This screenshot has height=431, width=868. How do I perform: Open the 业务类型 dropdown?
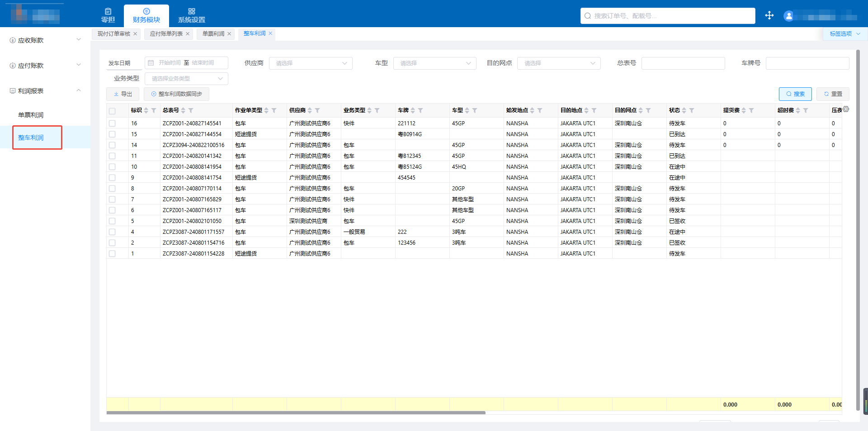(x=186, y=79)
